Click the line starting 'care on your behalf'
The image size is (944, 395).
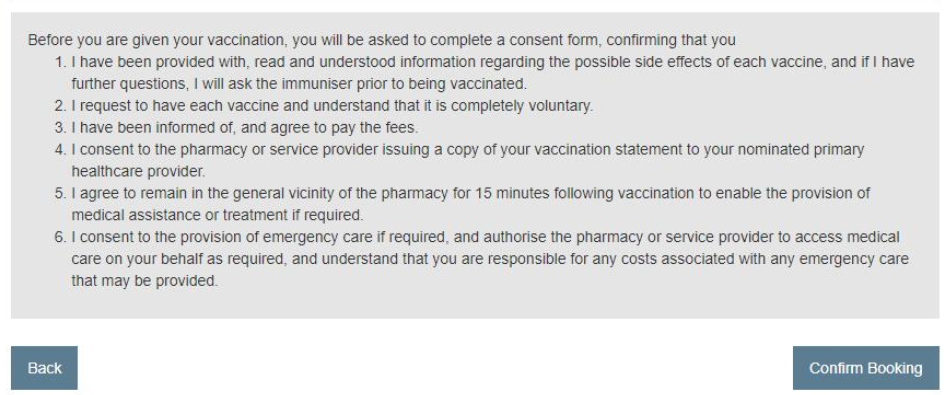pos(490,259)
